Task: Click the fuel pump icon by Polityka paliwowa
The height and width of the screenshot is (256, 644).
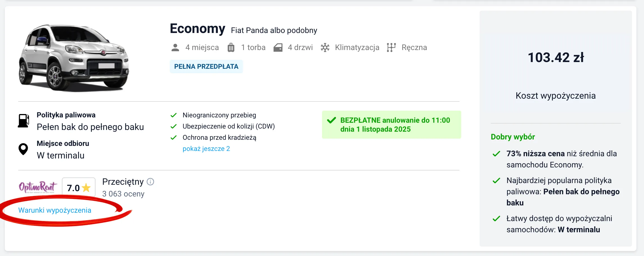Action: point(24,121)
